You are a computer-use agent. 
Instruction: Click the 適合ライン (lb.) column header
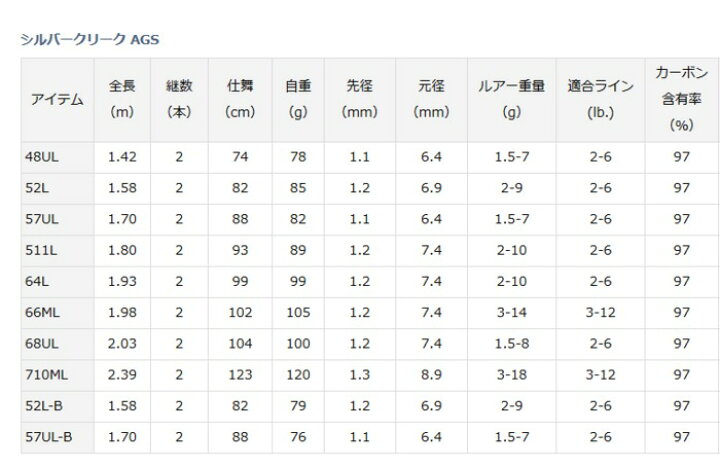click(x=600, y=100)
